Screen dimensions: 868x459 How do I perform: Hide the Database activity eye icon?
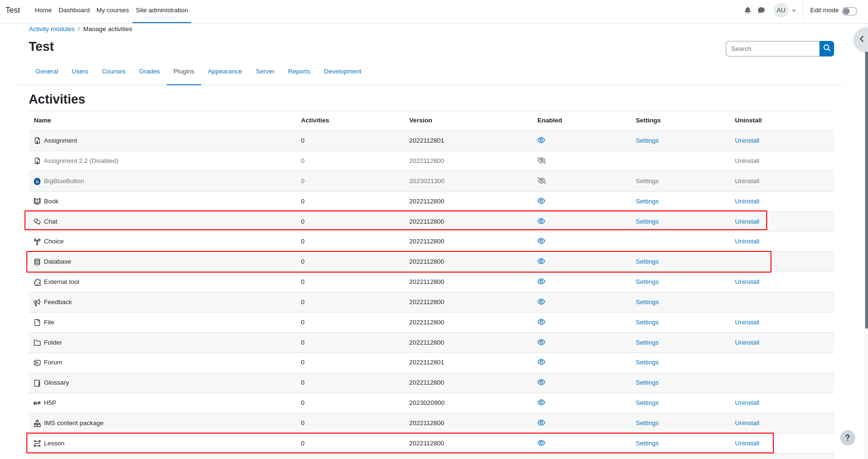(541, 261)
